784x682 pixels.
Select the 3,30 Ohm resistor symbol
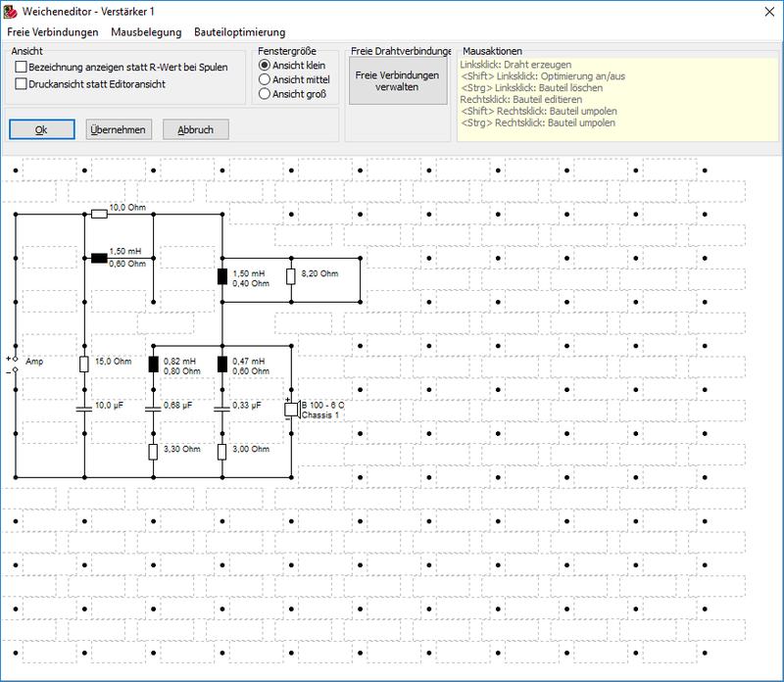coord(154,451)
